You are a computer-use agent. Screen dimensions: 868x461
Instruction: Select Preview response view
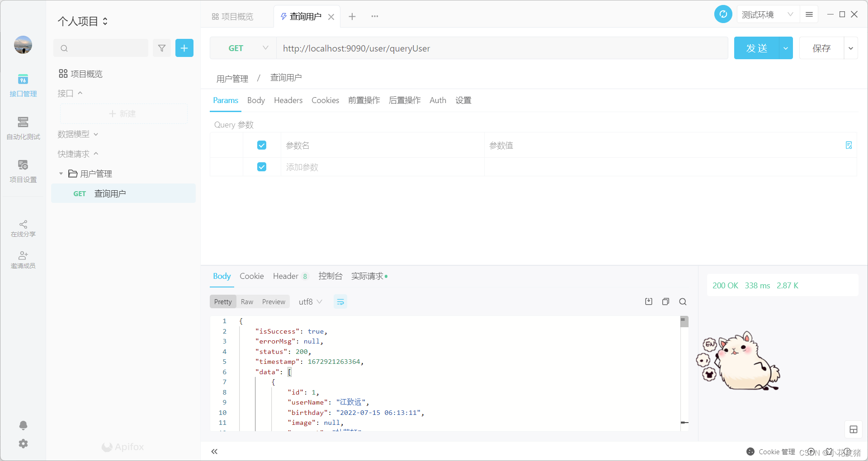[274, 301]
